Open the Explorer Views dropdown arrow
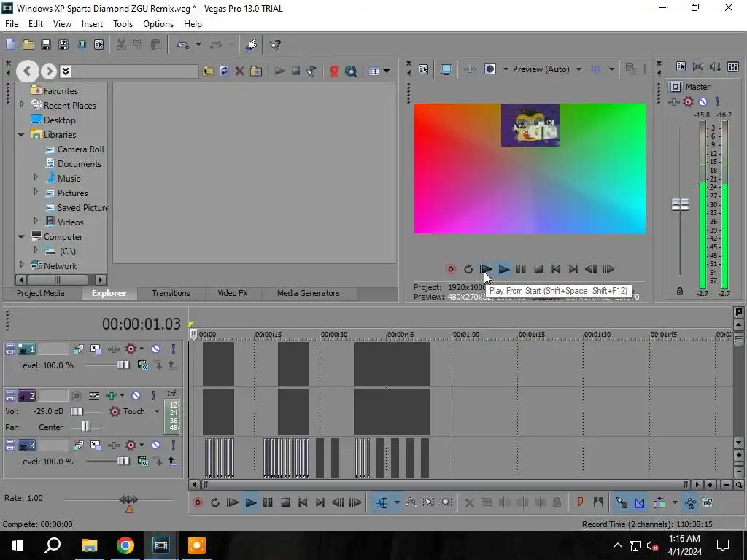747x560 pixels. pyautogui.click(x=387, y=71)
